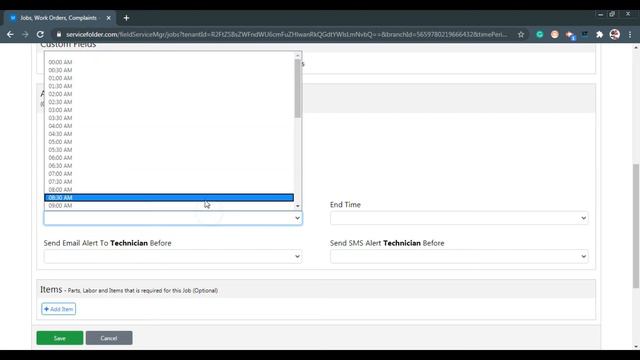Select 06:30 AM time
Viewport: 640px width, 360px height.
169,166
